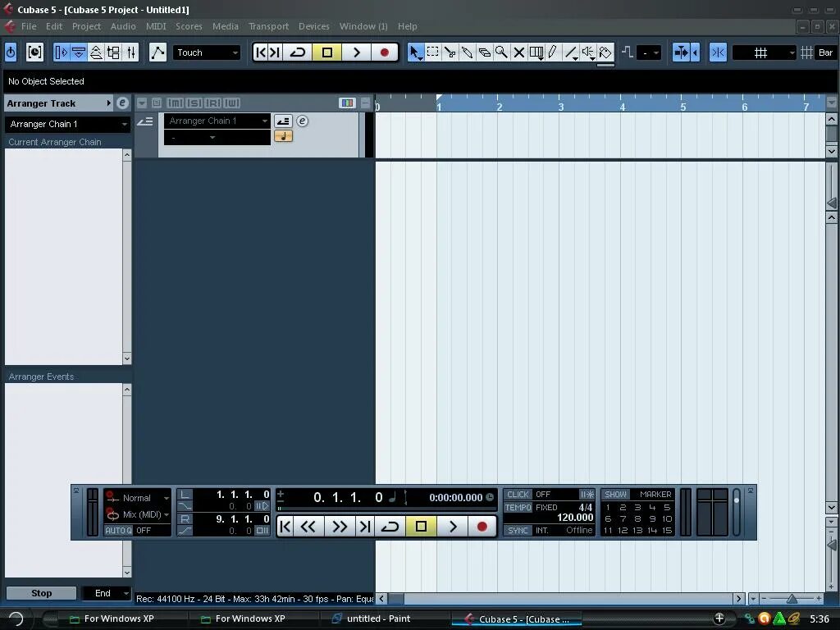Adjust the horizontal zoom slider

coord(792,598)
